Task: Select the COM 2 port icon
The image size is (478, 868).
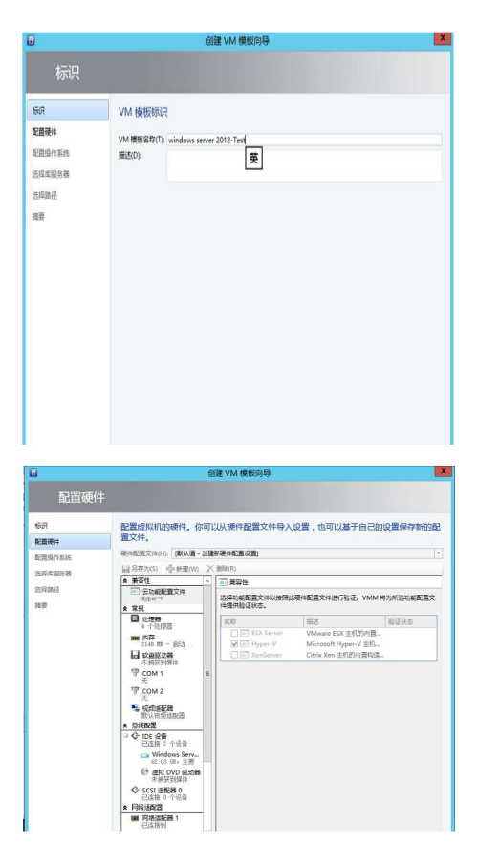Action: pos(135,691)
